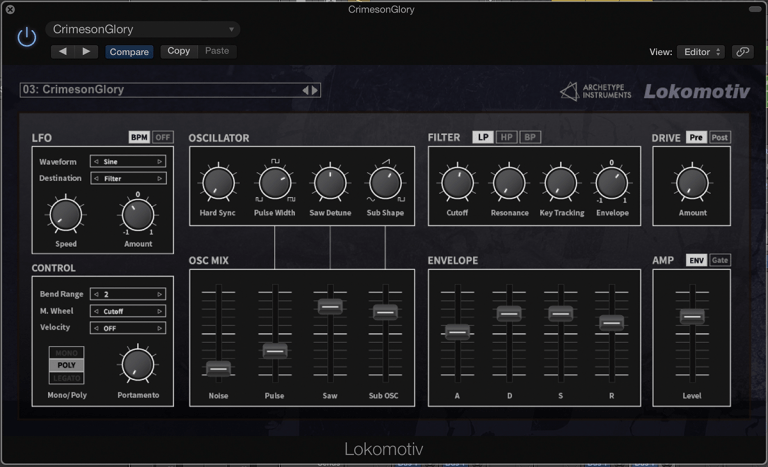Step back patch in 03: CrimesonGlory bar

(305, 90)
